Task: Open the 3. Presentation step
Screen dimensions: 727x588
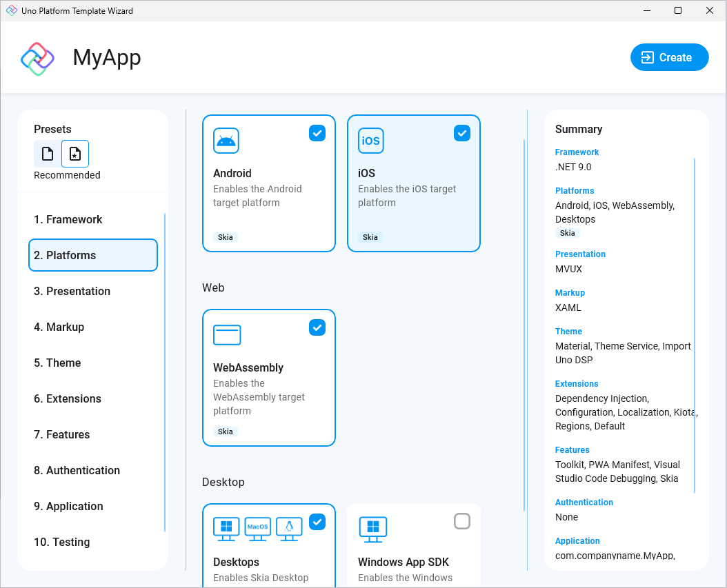Action: tap(72, 291)
